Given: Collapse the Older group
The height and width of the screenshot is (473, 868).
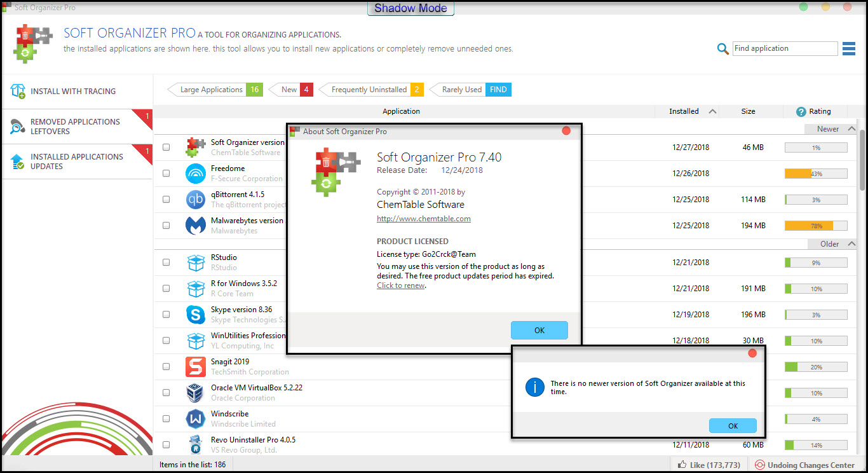Looking at the screenshot, I should [851, 243].
